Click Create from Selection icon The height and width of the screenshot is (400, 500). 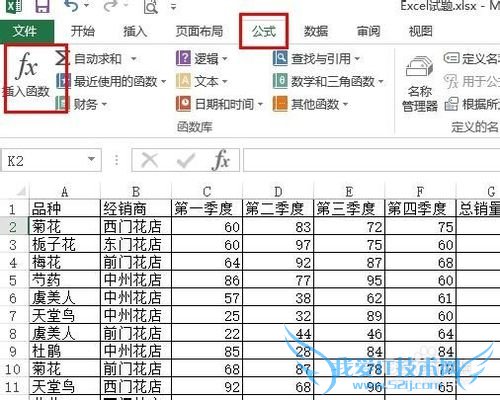451,104
